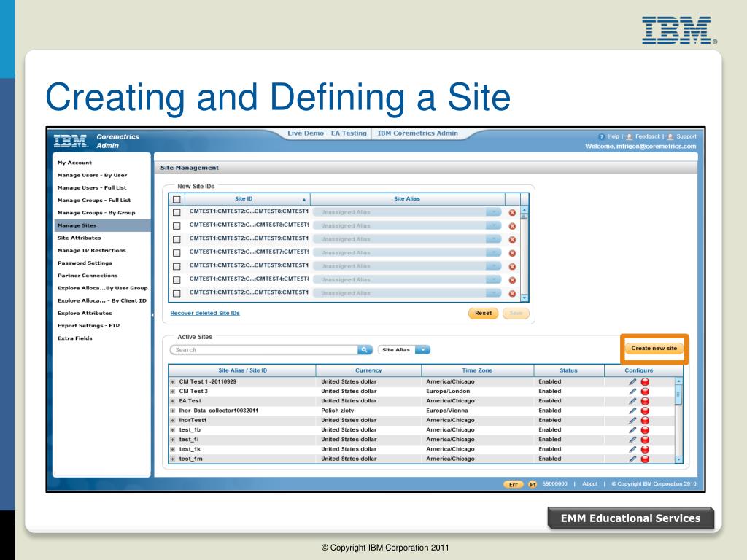The width and height of the screenshot is (747, 560).
Task: Click into the Active Sites search field
Action: 263,350
